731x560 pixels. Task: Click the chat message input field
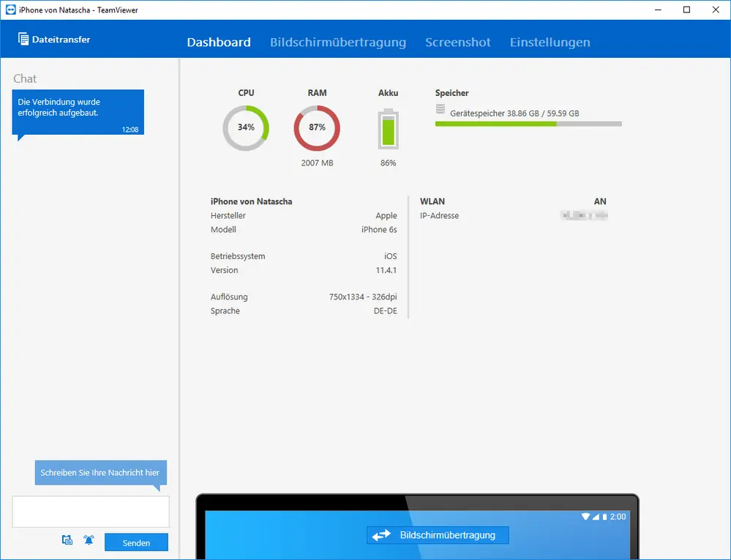point(91,512)
